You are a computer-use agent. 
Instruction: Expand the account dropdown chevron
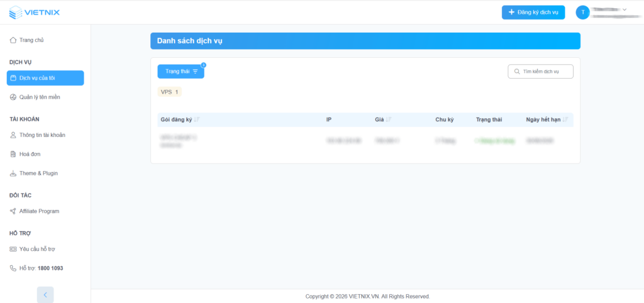625,9
